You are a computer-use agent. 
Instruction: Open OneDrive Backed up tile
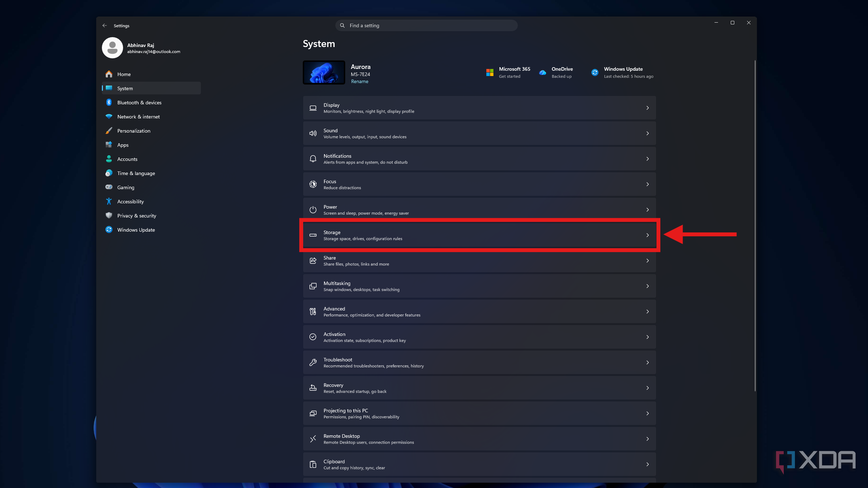[556, 72]
